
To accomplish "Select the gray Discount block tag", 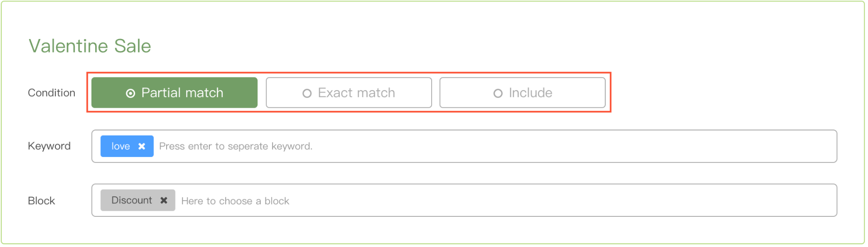I will point(131,201).
